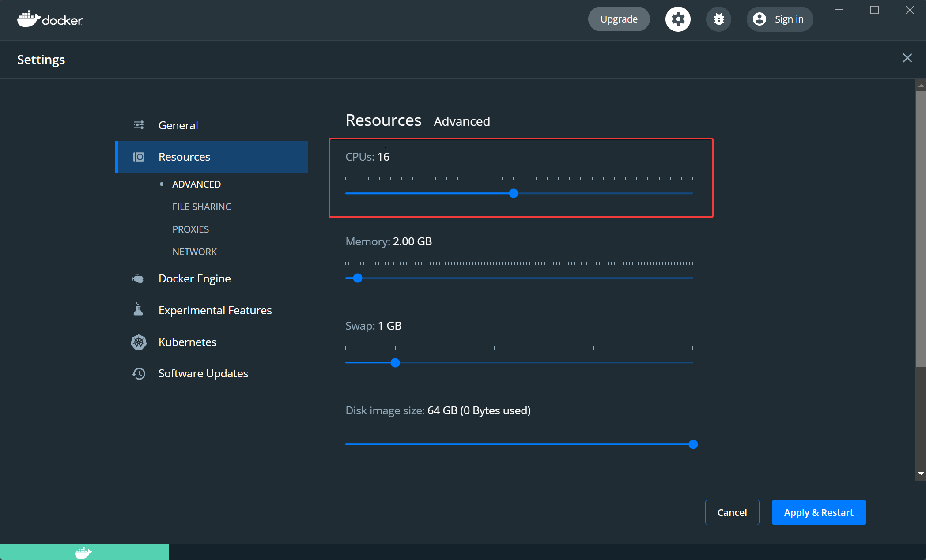Click the Disk image size slider handle
Screen dimensions: 926x560
pos(693,444)
